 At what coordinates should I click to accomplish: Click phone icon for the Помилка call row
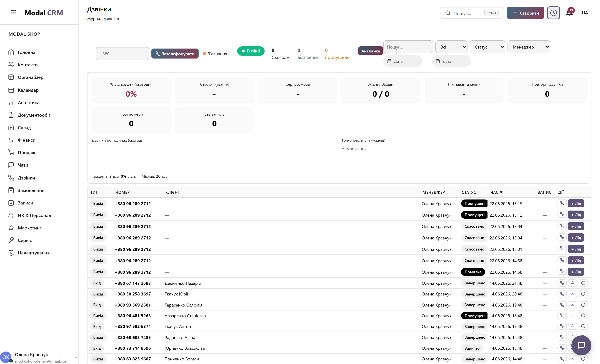(x=562, y=271)
